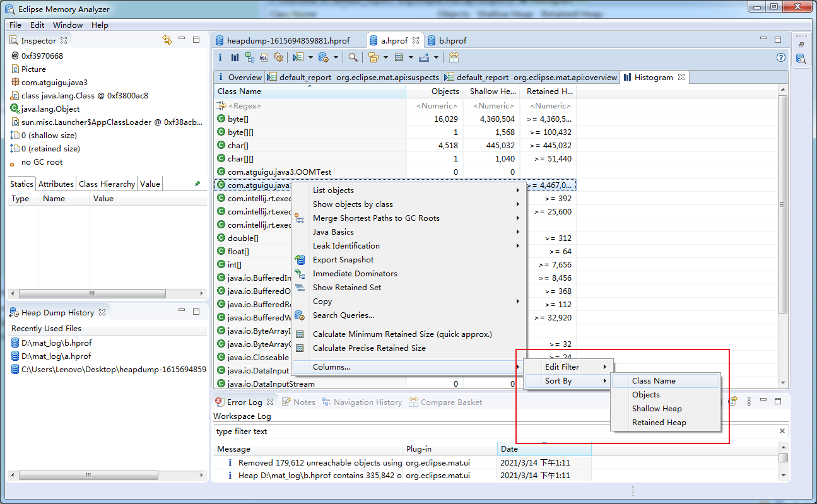Viewport: 817px width, 504px height.
Task: Close the Inspector view
Action: click(63, 40)
